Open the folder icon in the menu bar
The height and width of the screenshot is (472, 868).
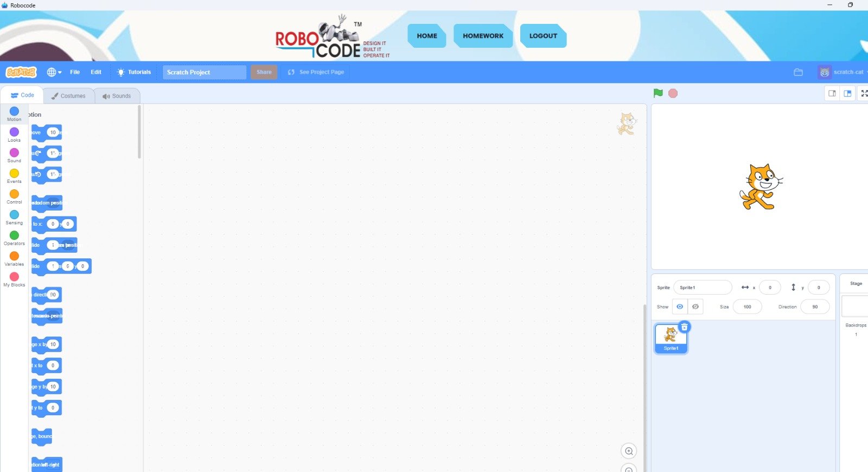pyautogui.click(x=798, y=72)
